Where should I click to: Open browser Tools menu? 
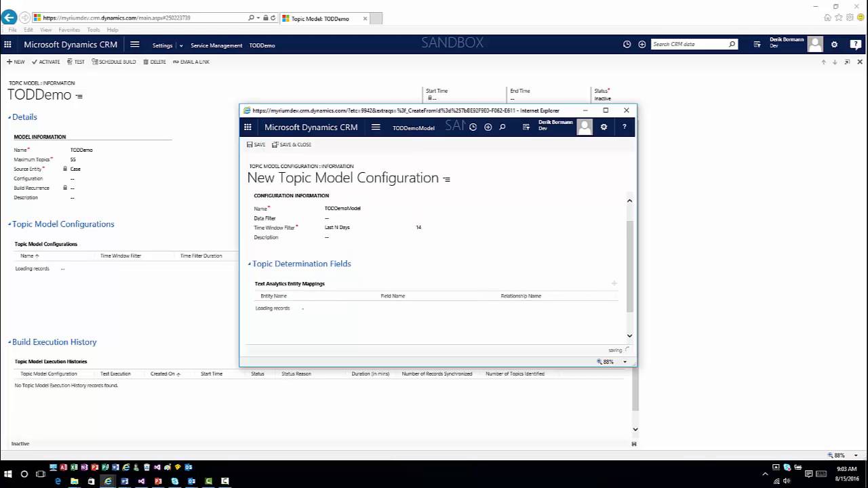pos(94,30)
